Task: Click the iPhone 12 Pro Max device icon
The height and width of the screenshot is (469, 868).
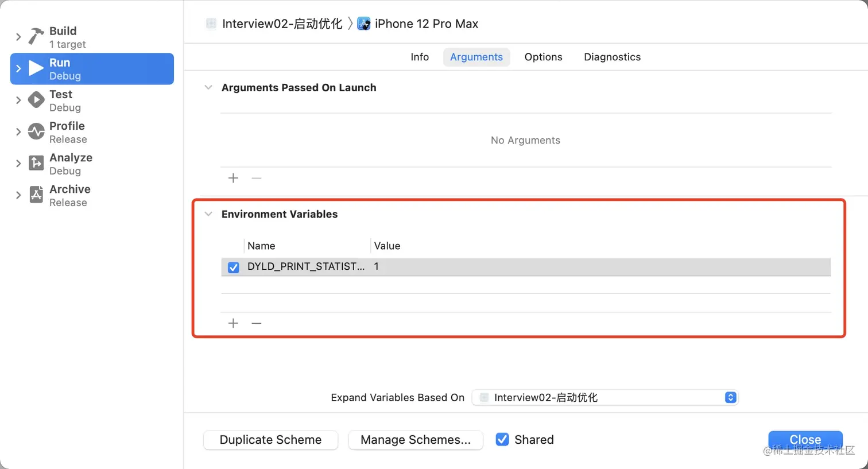Action: (x=364, y=24)
